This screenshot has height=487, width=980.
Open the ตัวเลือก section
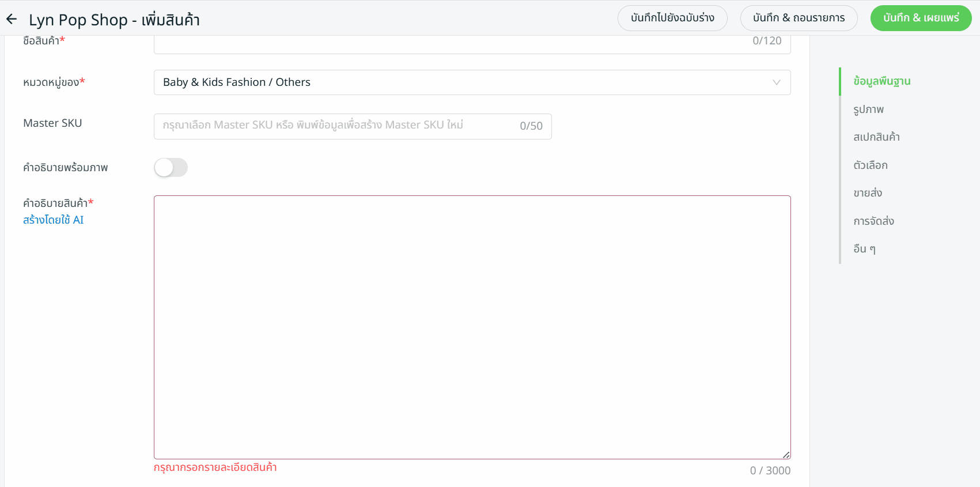(870, 165)
